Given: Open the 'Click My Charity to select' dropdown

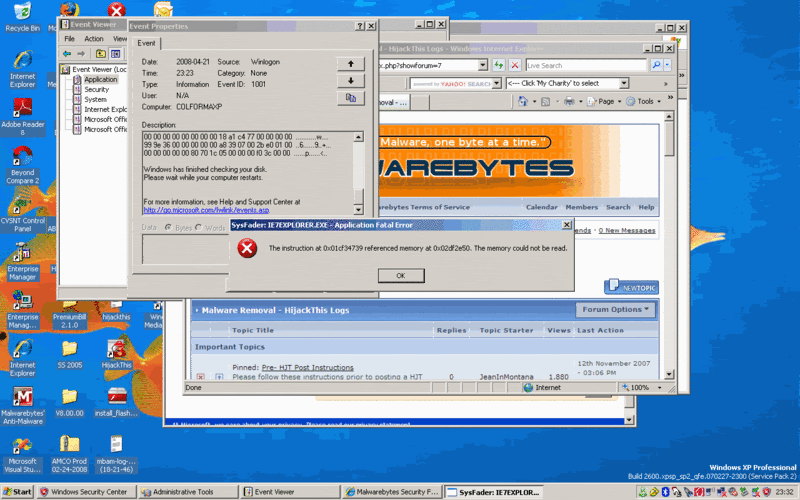Looking at the screenshot, I should point(623,83).
